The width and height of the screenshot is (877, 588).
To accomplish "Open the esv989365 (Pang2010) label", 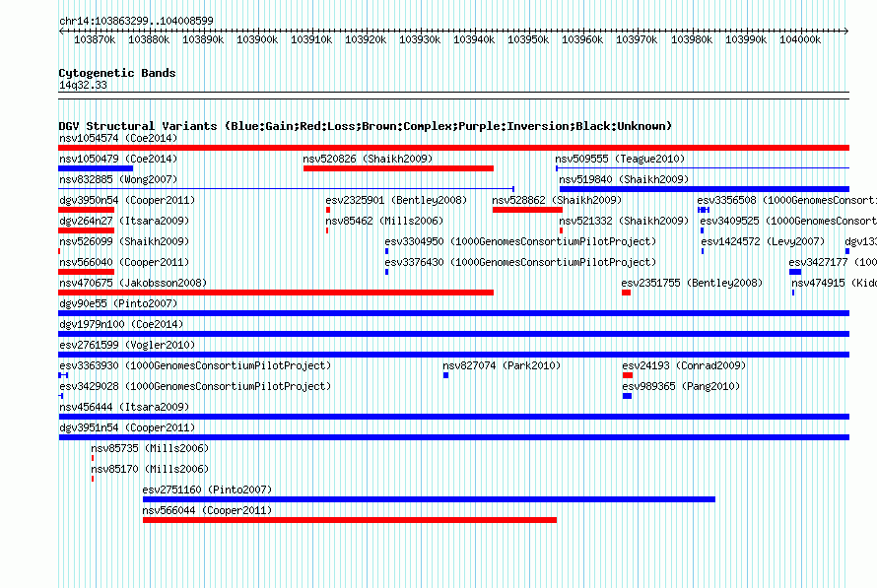I will pyautogui.click(x=681, y=386).
